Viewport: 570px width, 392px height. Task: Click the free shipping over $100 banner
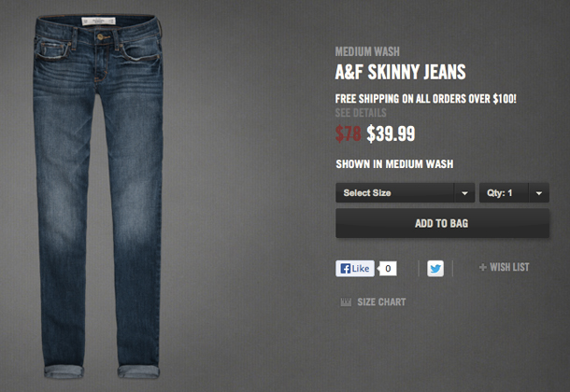tap(426, 99)
